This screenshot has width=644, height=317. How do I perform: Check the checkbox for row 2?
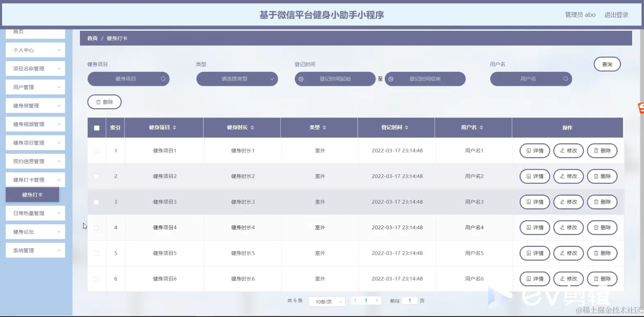pyautogui.click(x=96, y=176)
